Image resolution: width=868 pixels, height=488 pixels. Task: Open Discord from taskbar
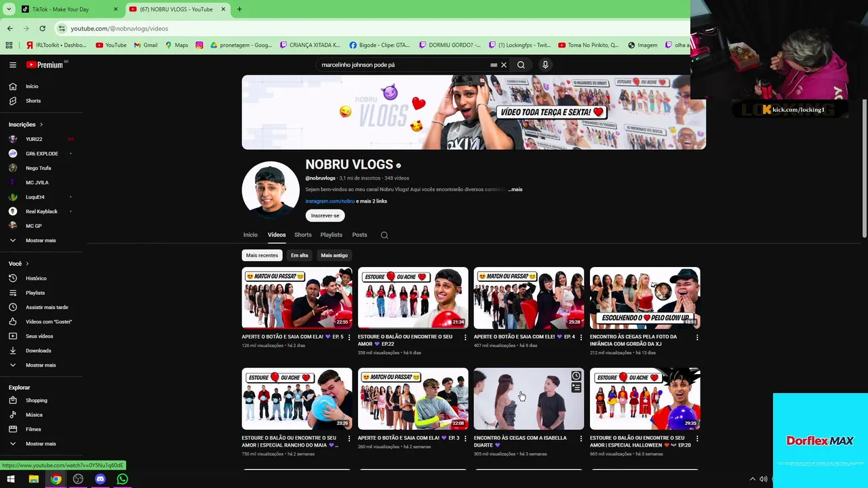pos(100,479)
